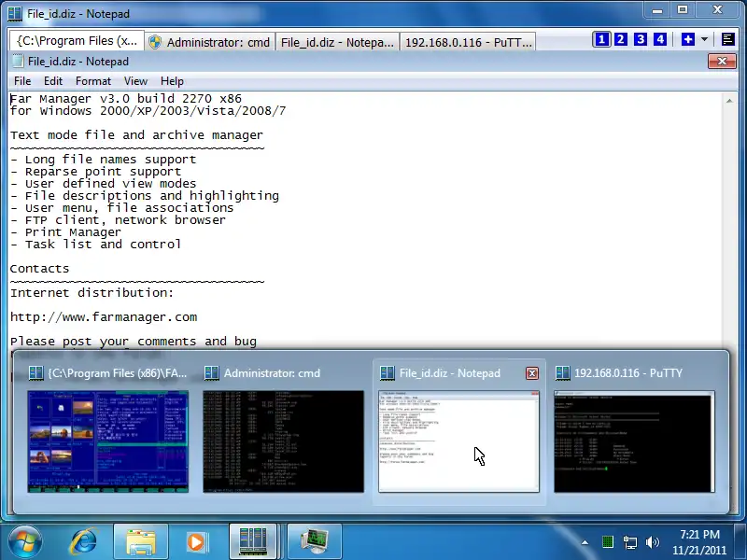Open Windows Media Player taskbar icon
This screenshot has width=747, height=560.
click(196, 542)
